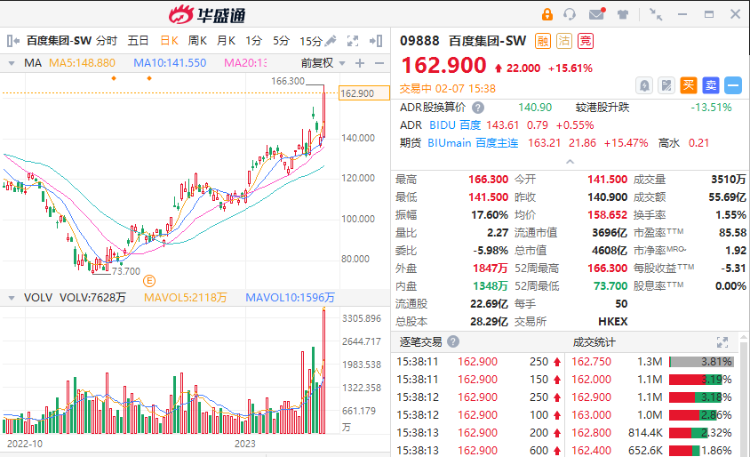Image resolution: width=750 pixels, height=457 pixels.
Task: Select the 5分 five-minute chart tab
Action: click(281, 41)
